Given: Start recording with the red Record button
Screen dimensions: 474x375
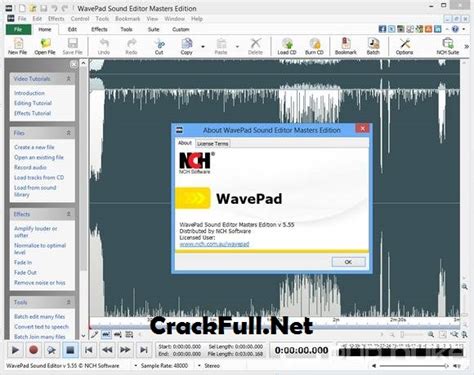Looking at the screenshot, I should [33, 350].
